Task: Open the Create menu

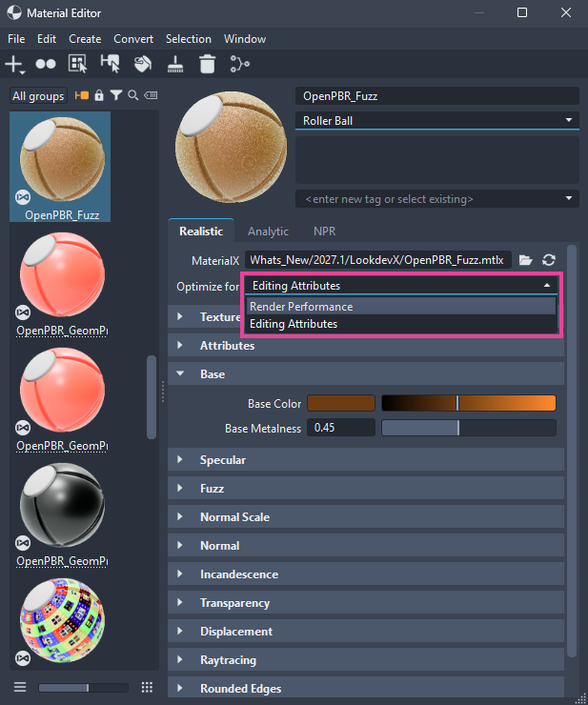Action: tap(85, 39)
